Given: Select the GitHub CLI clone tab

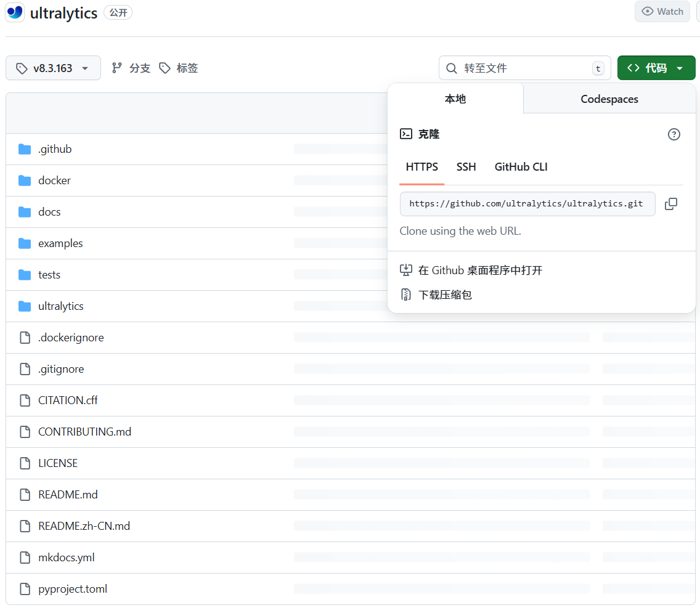Looking at the screenshot, I should (x=521, y=167).
